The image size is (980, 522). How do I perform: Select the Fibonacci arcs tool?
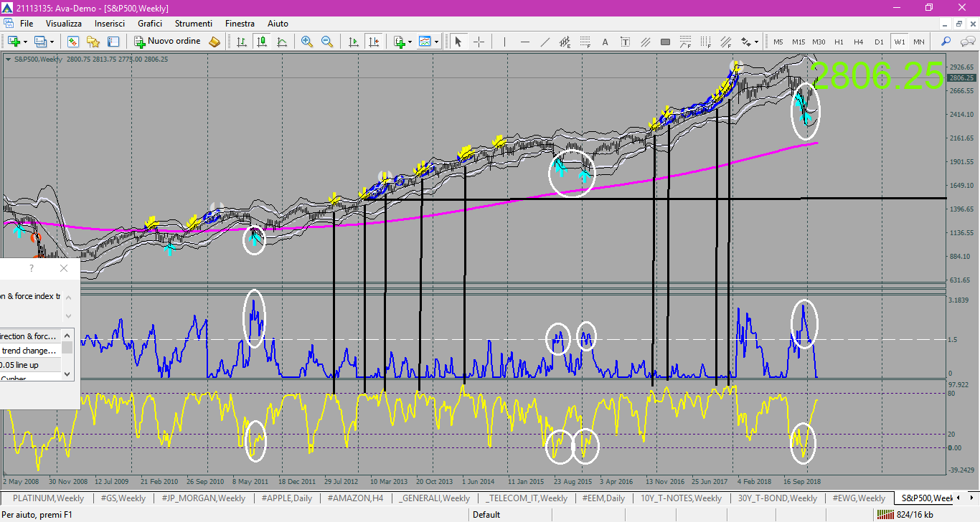pyautogui.click(x=685, y=42)
